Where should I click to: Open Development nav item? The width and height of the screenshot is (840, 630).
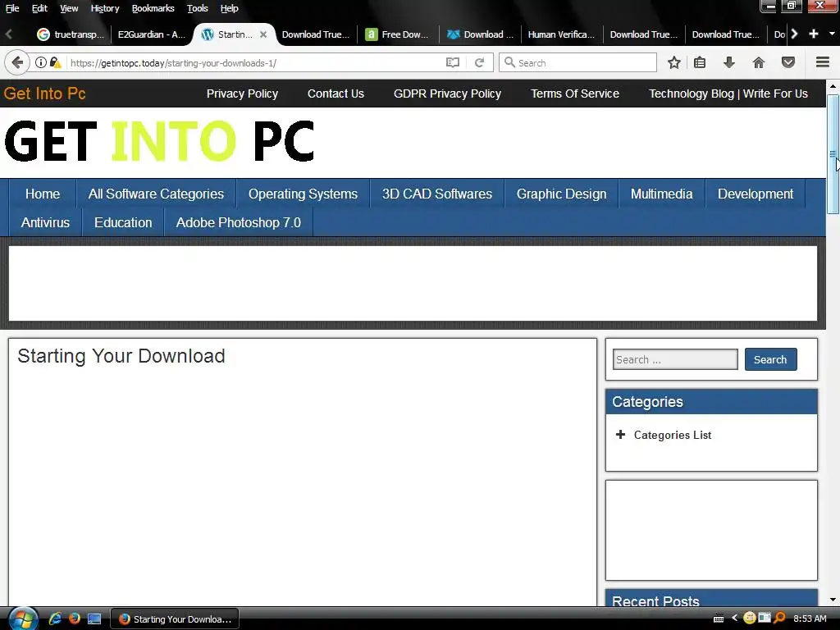click(756, 194)
